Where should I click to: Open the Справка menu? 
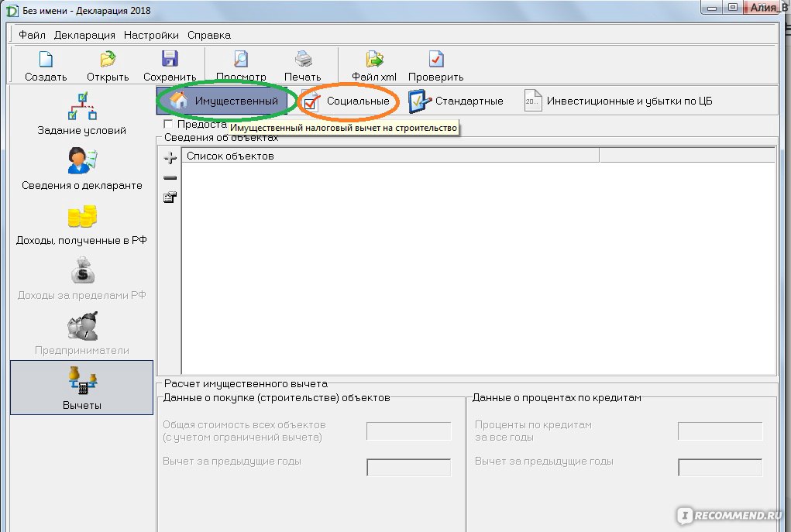click(x=209, y=35)
